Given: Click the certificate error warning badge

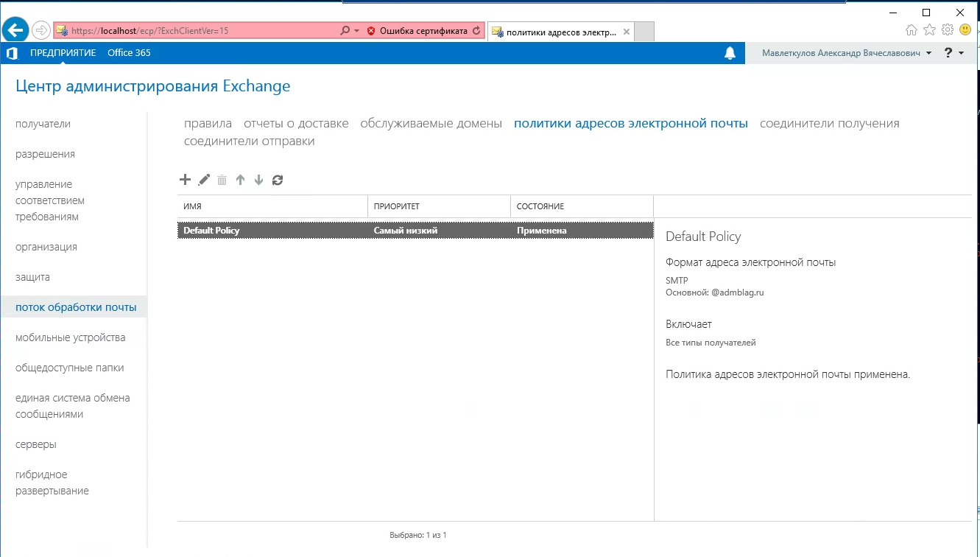Looking at the screenshot, I should tap(417, 31).
